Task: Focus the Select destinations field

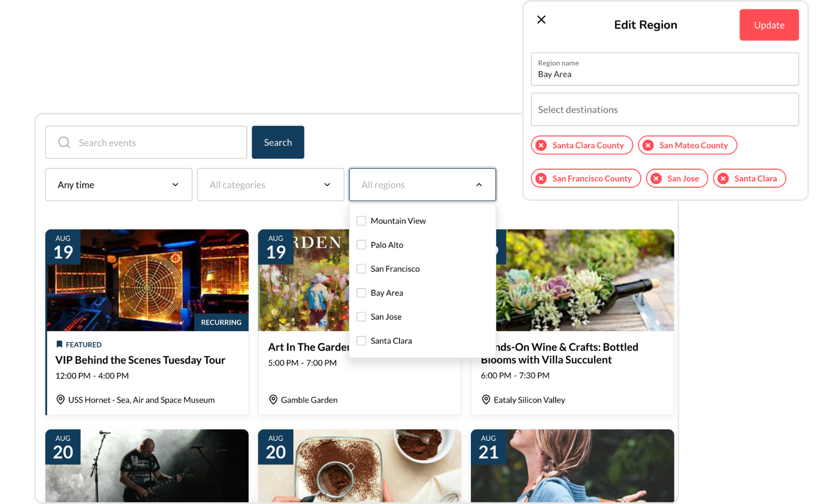Action: pos(664,110)
